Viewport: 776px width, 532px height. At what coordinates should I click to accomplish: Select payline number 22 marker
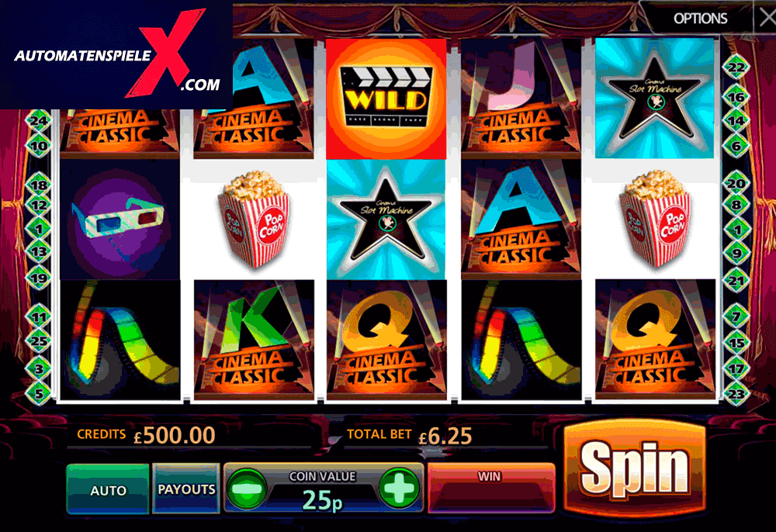[736, 67]
